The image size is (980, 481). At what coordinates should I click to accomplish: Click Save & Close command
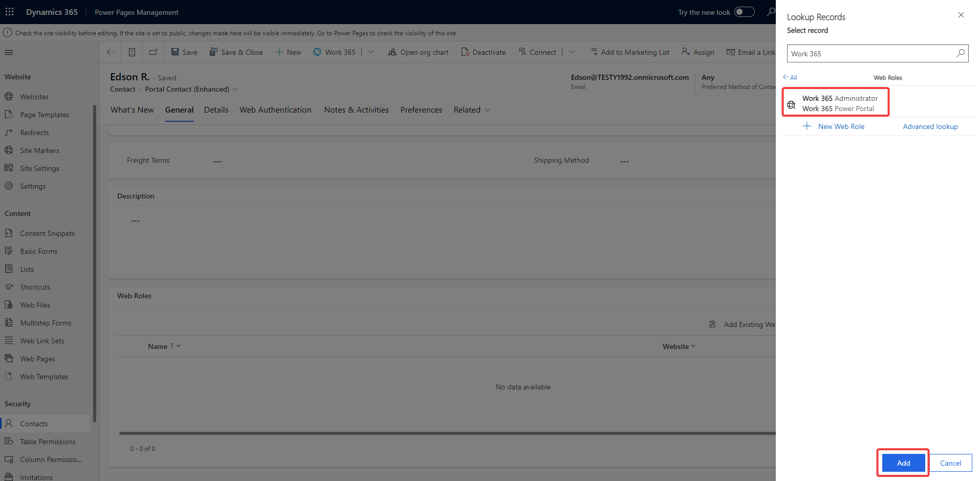(x=236, y=52)
